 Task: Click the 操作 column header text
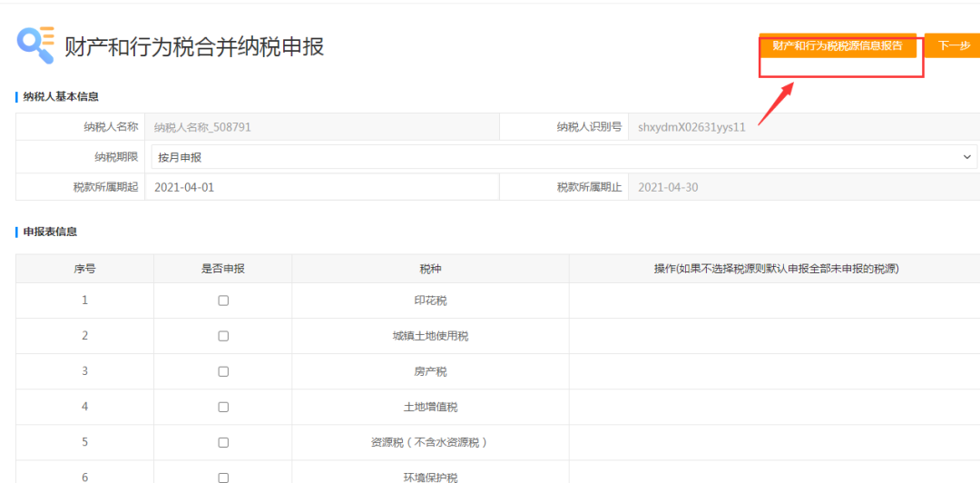coord(776,269)
